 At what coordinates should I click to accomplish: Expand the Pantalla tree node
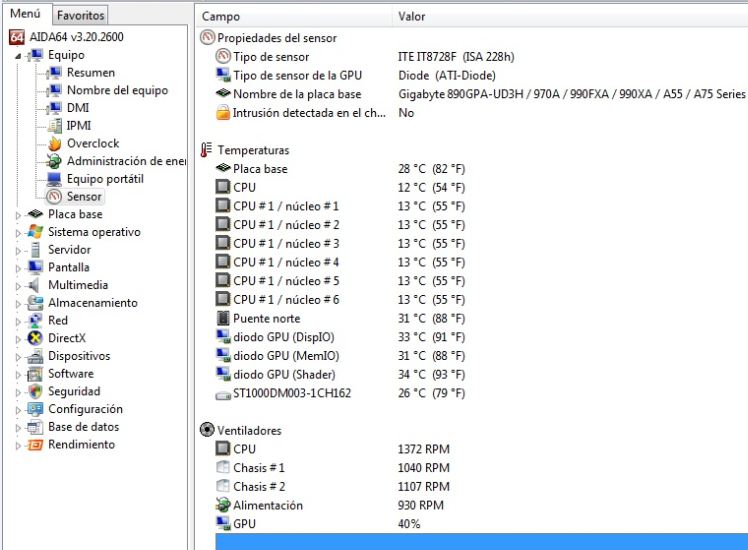[x=18, y=269]
